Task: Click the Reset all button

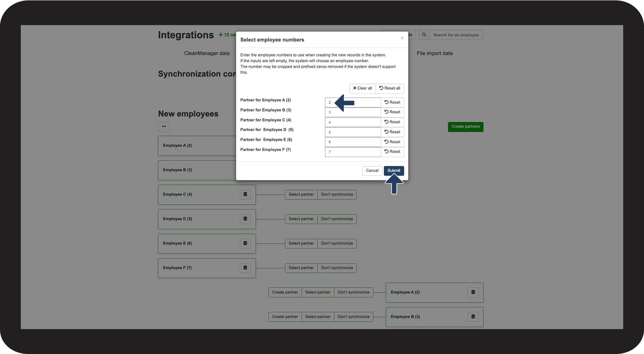Action: coord(390,88)
